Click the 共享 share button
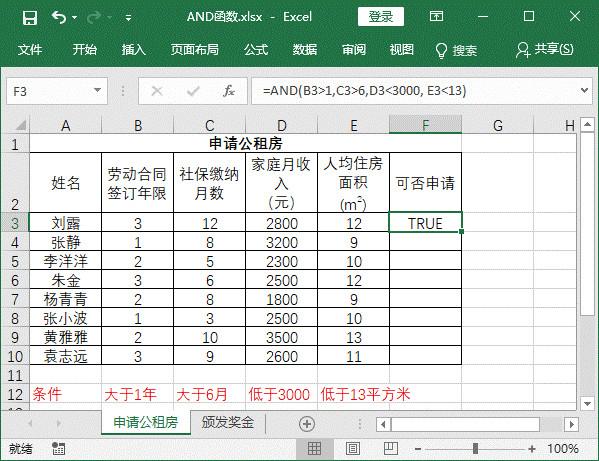 544,50
